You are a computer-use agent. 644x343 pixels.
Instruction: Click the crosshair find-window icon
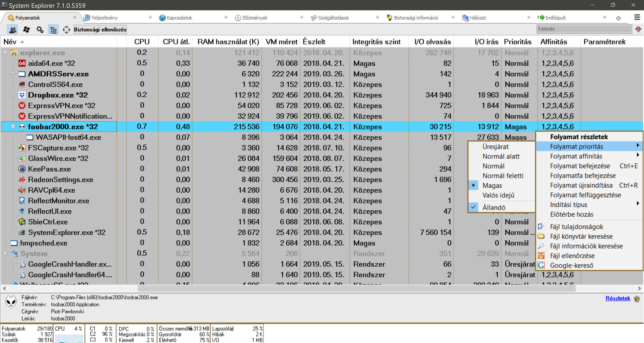[66, 29]
